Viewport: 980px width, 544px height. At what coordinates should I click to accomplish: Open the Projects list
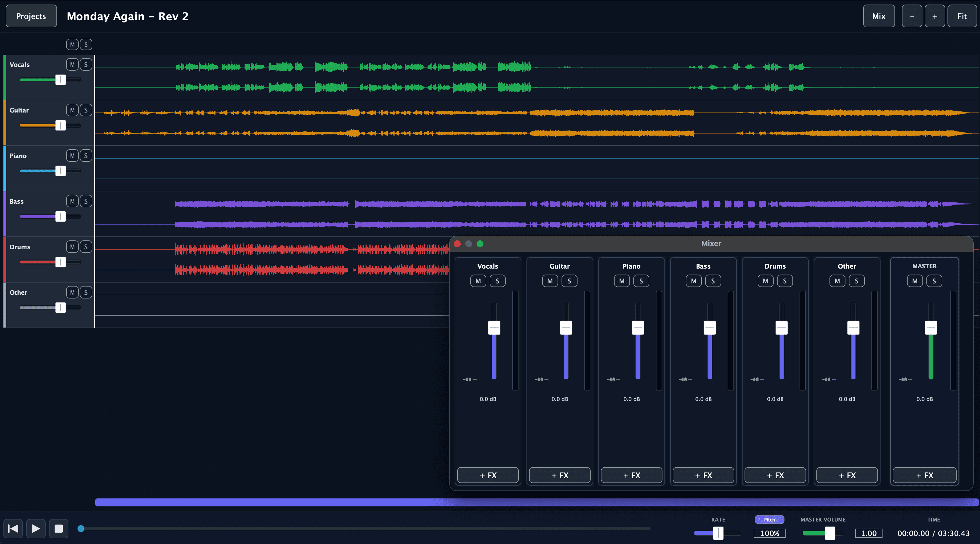pyautogui.click(x=31, y=16)
